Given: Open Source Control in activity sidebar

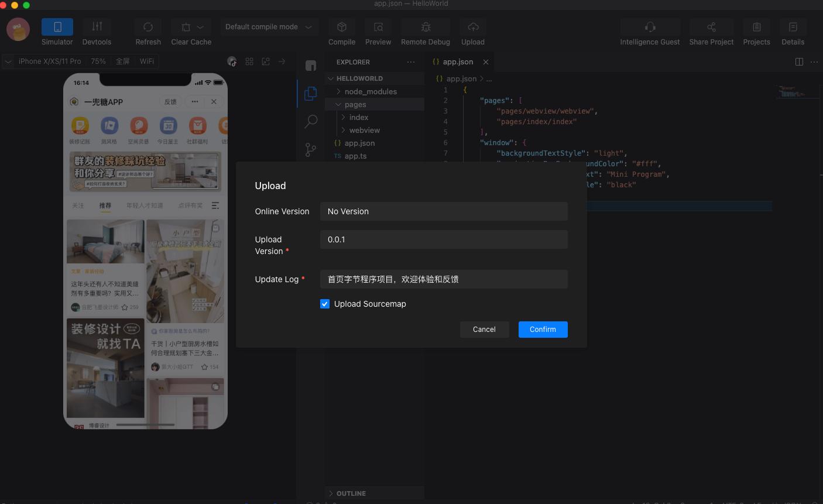Looking at the screenshot, I should click(x=311, y=150).
